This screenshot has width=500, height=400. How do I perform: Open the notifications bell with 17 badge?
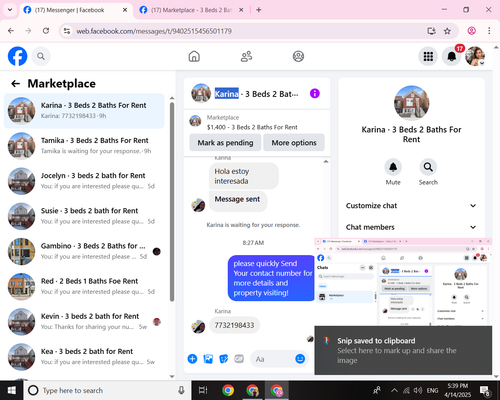(x=452, y=56)
